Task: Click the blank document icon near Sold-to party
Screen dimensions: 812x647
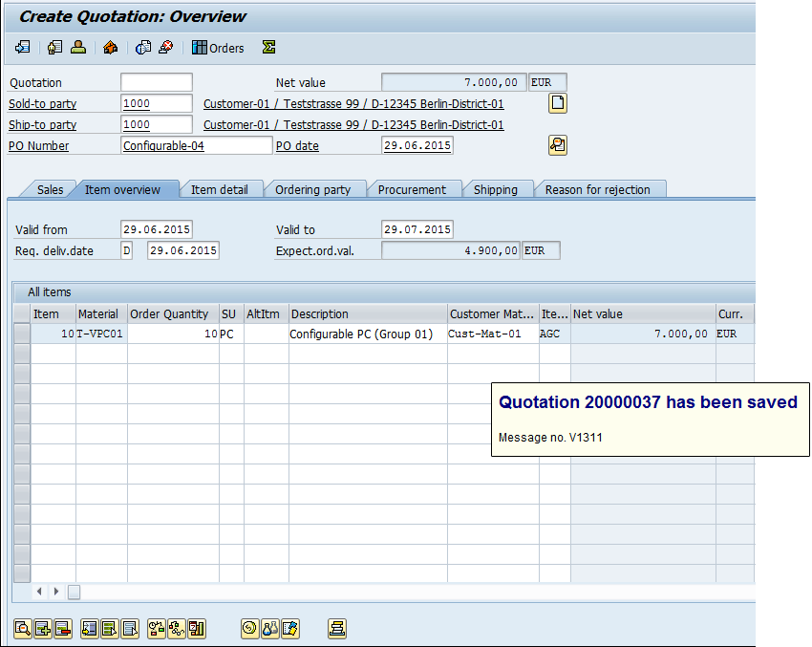Action: [x=558, y=103]
